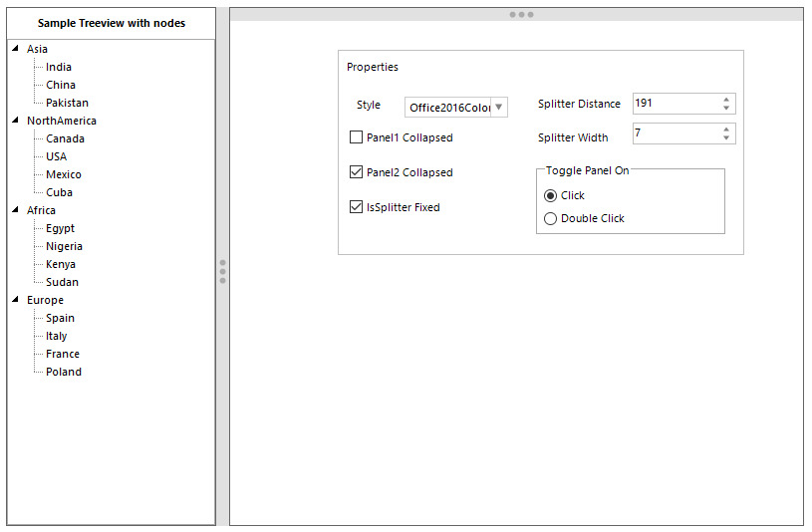Select Kenya in the tree

[61, 264]
